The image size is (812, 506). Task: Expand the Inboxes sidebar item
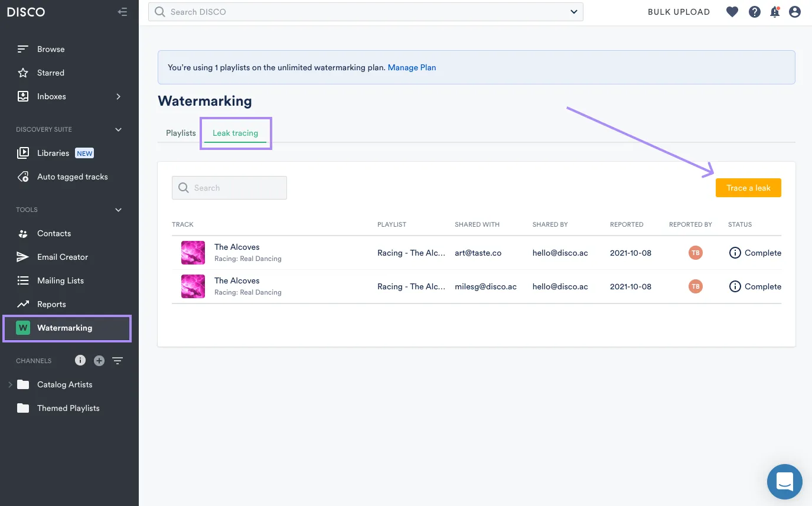[118, 96]
